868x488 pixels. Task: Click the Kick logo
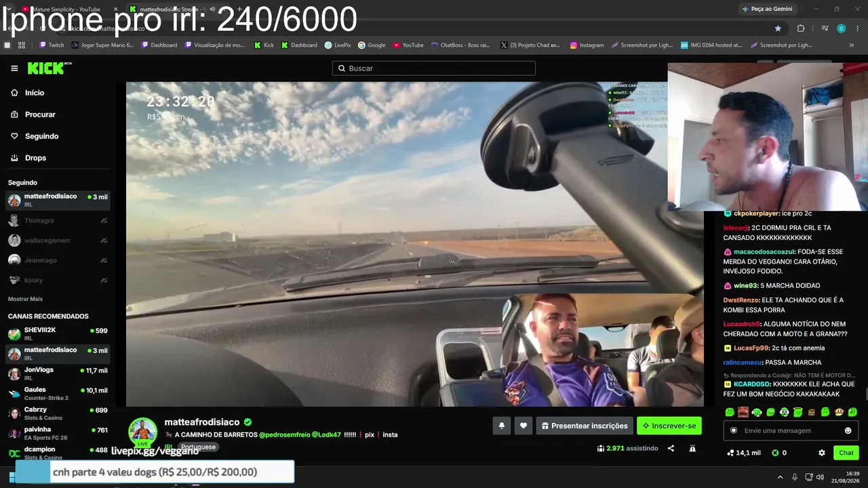[x=49, y=68]
